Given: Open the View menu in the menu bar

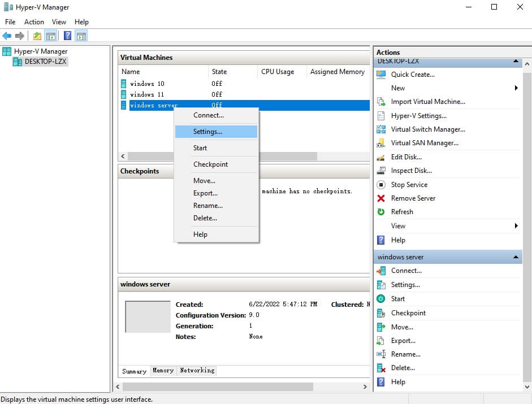Looking at the screenshot, I should pyautogui.click(x=59, y=21).
